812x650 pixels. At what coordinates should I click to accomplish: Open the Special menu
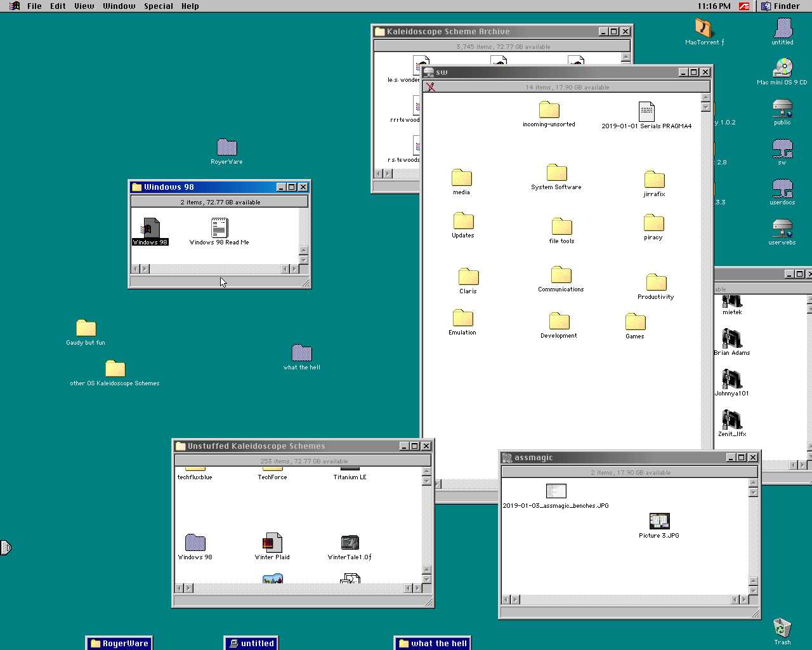[x=158, y=6]
